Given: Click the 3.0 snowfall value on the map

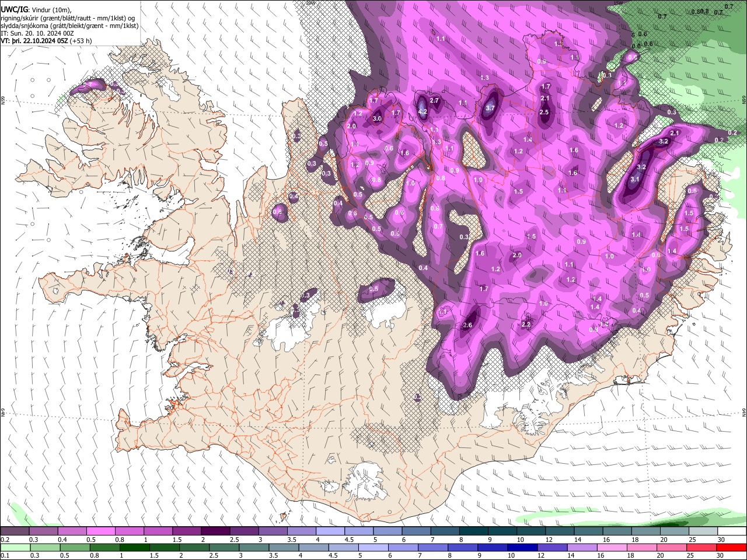Looking at the screenshot, I should (377, 118).
